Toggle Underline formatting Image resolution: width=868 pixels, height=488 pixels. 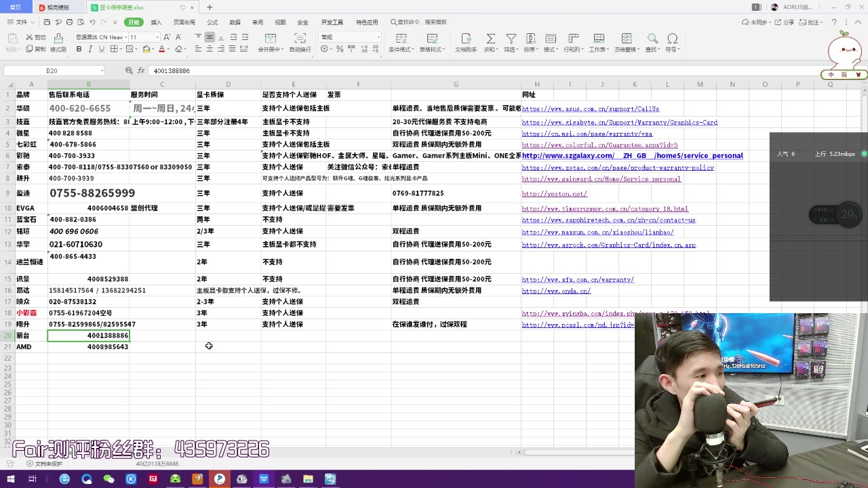(x=101, y=49)
